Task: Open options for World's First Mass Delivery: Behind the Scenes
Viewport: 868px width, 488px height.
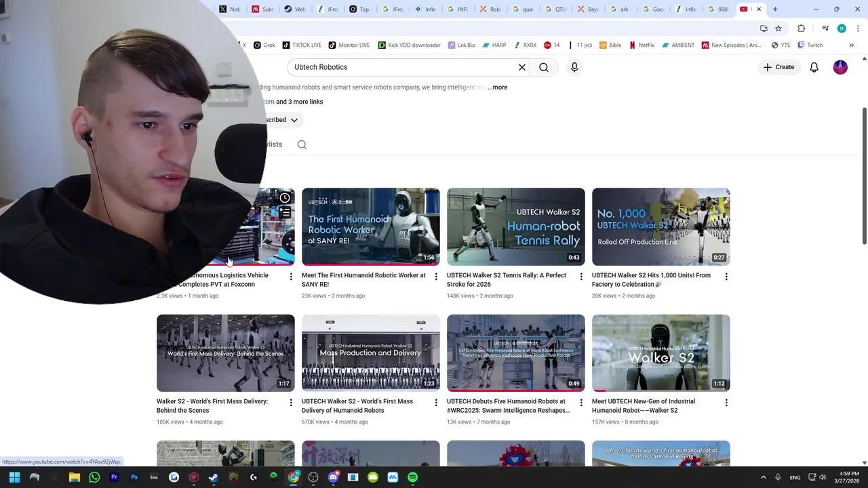Action: coord(291,403)
